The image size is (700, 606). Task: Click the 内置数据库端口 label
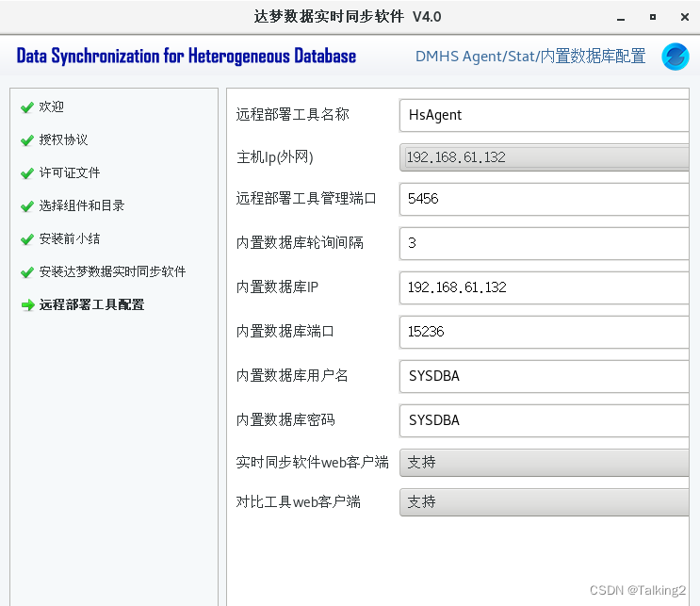point(285,331)
